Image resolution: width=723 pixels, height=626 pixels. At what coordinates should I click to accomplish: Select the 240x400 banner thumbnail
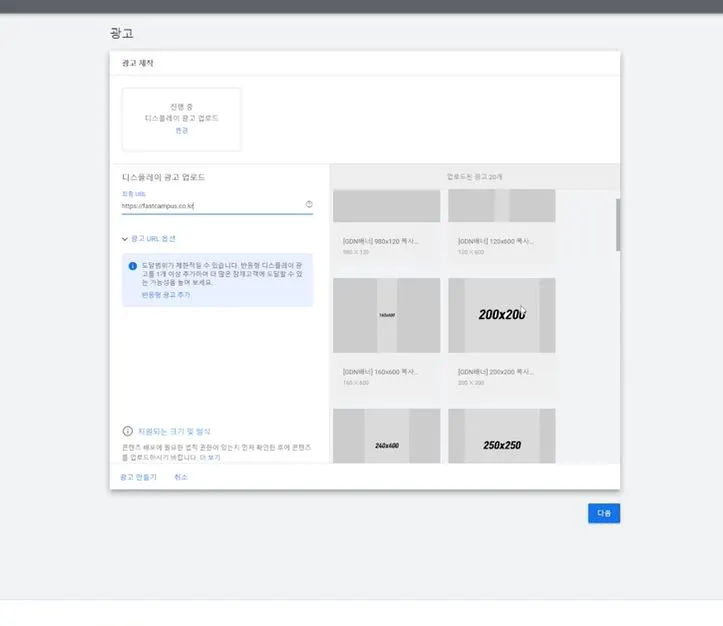(386, 436)
